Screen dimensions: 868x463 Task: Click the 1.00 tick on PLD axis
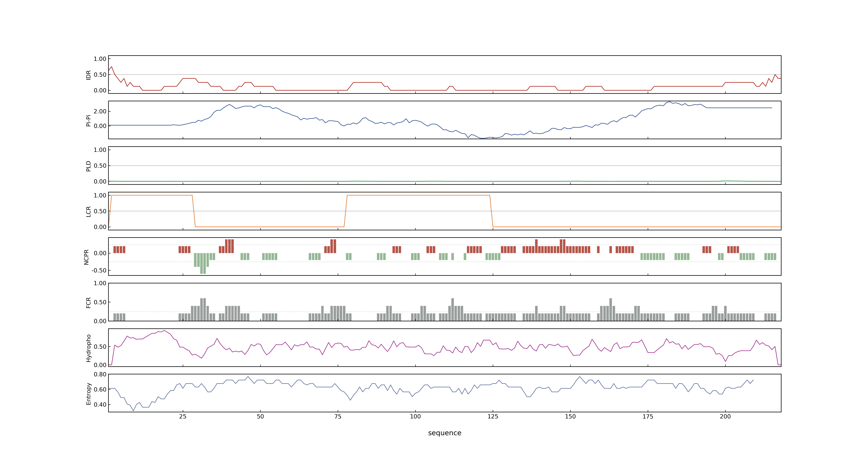click(x=100, y=150)
